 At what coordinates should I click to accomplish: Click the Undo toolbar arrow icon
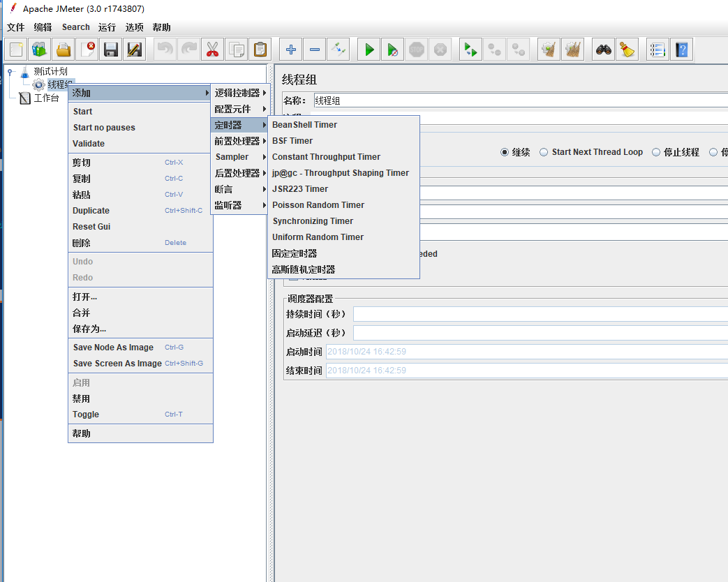(165, 49)
